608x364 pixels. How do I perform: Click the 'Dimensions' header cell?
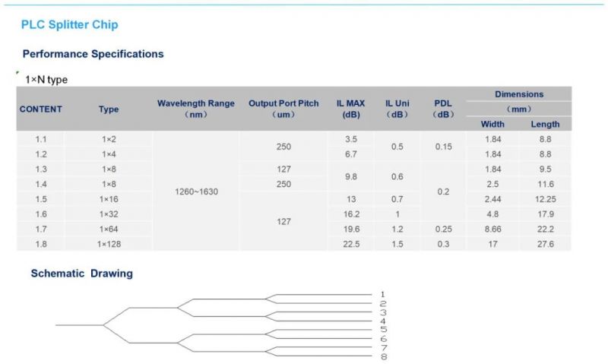coord(519,94)
